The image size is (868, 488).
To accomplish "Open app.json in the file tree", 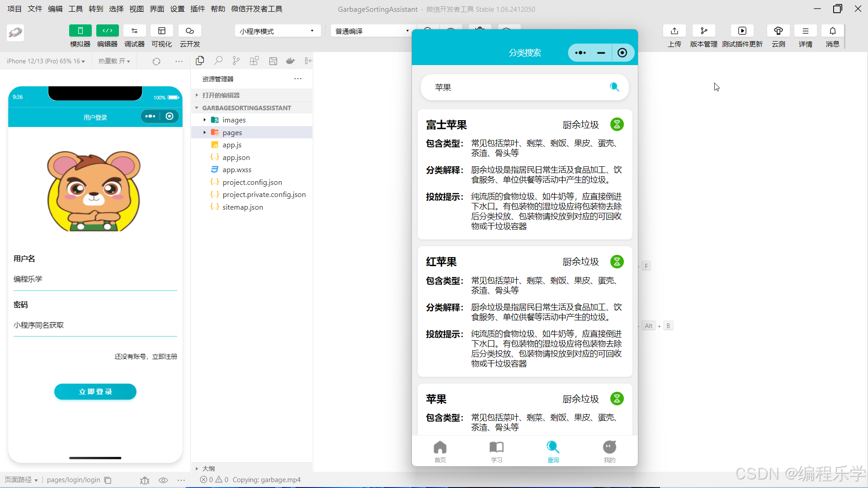I will point(236,157).
